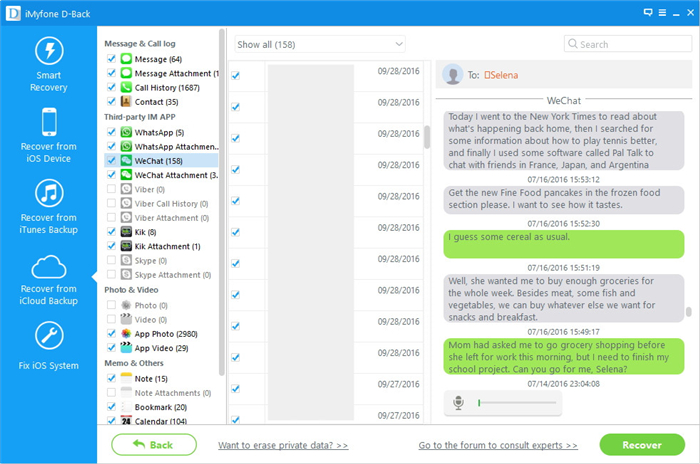
Task: Click the category list scrollbar
Action: (x=221, y=202)
